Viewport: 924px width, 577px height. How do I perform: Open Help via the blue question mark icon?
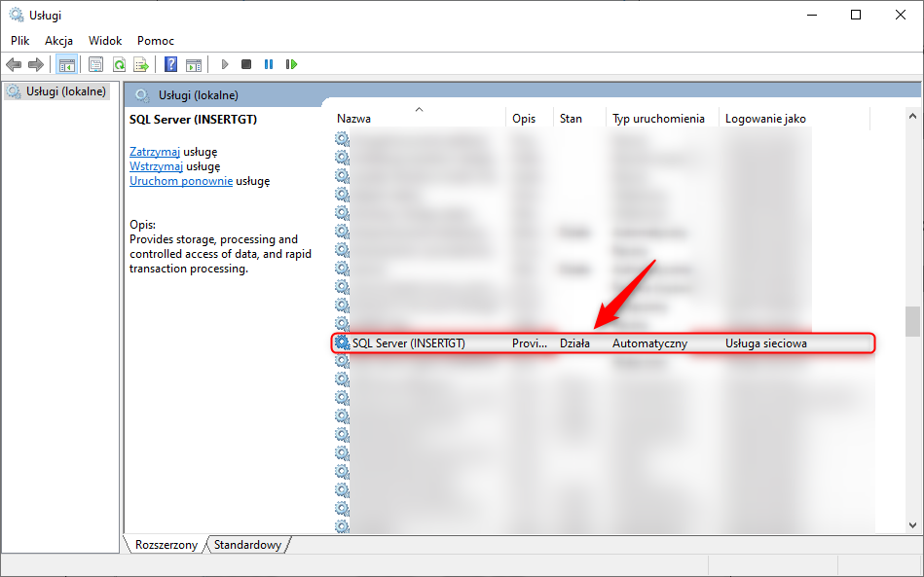(171, 64)
